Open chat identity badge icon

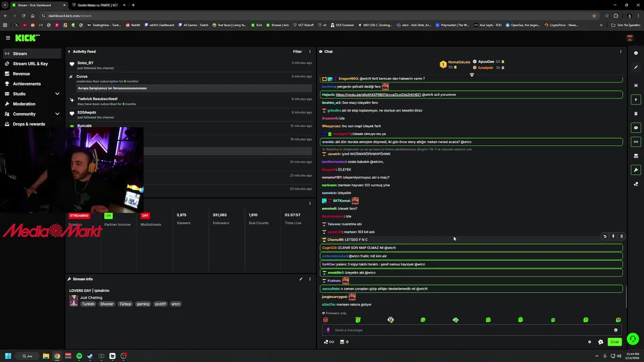click(x=601, y=342)
